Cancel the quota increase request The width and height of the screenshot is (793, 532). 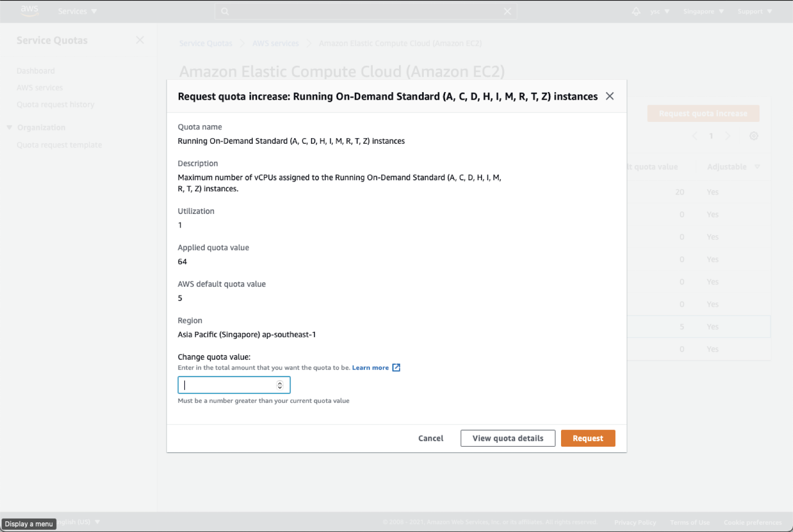[431, 438]
